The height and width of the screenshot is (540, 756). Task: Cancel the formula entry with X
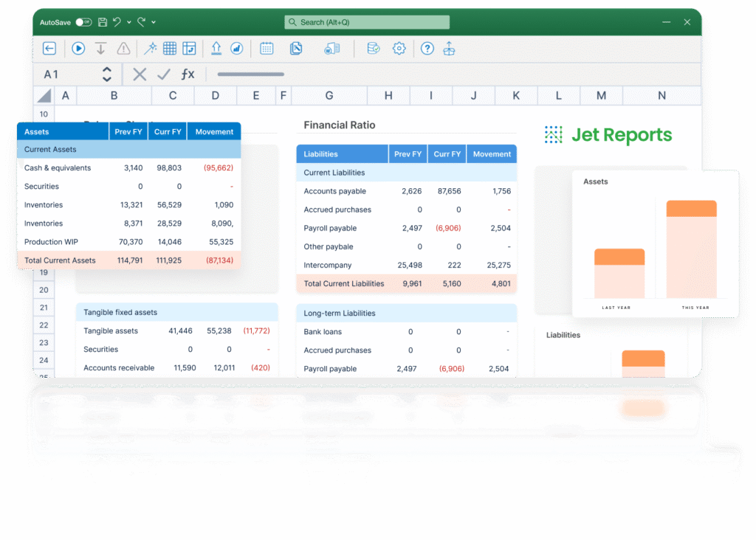click(140, 74)
